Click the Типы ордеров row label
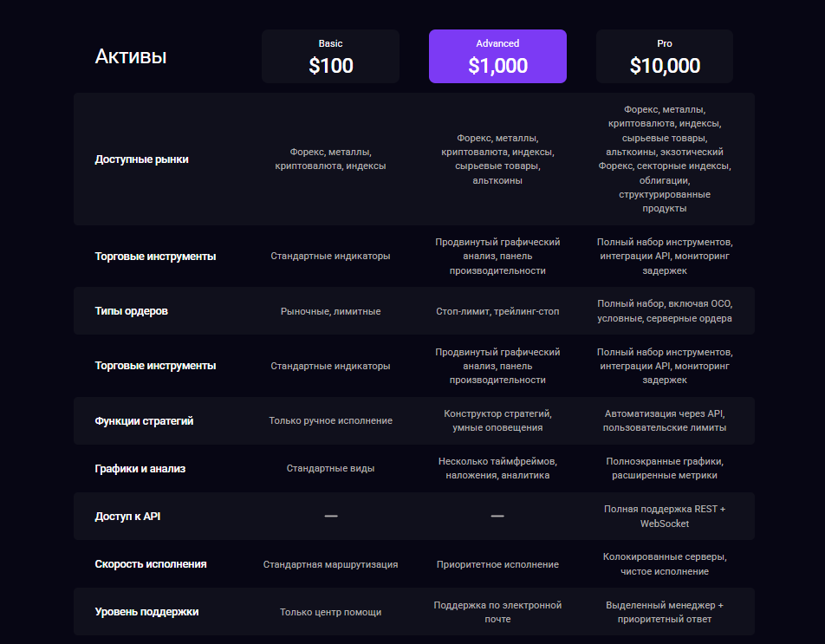Image resolution: width=825 pixels, height=644 pixels. (131, 311)
